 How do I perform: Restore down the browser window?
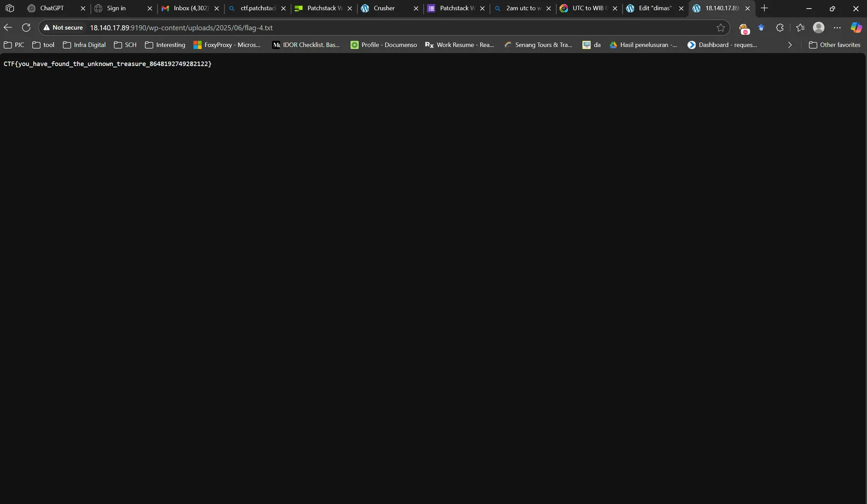832,9
